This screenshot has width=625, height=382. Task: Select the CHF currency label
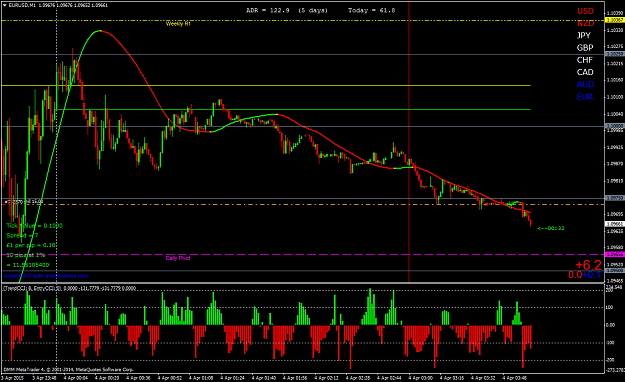pos(584,60)
